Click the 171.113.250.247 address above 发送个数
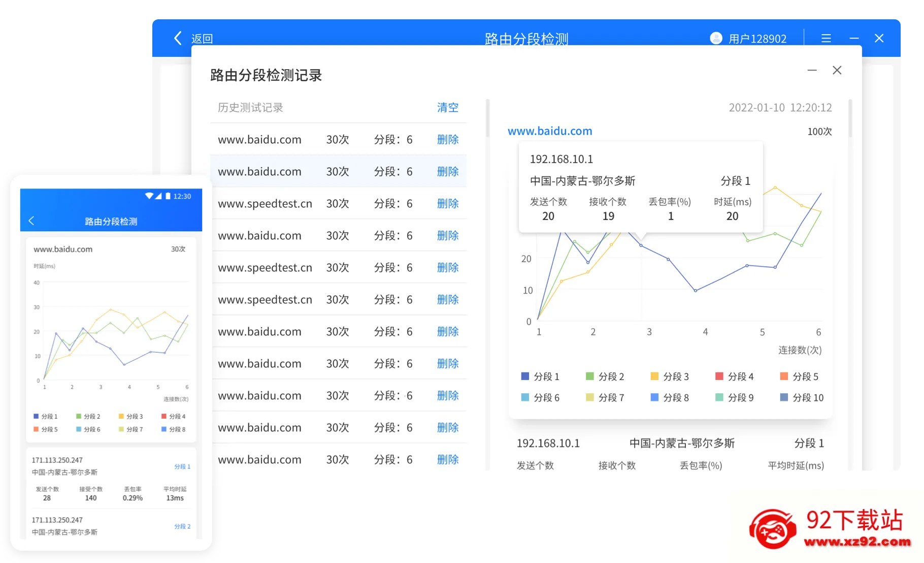 pyautogui.click(x=57, y=460)
